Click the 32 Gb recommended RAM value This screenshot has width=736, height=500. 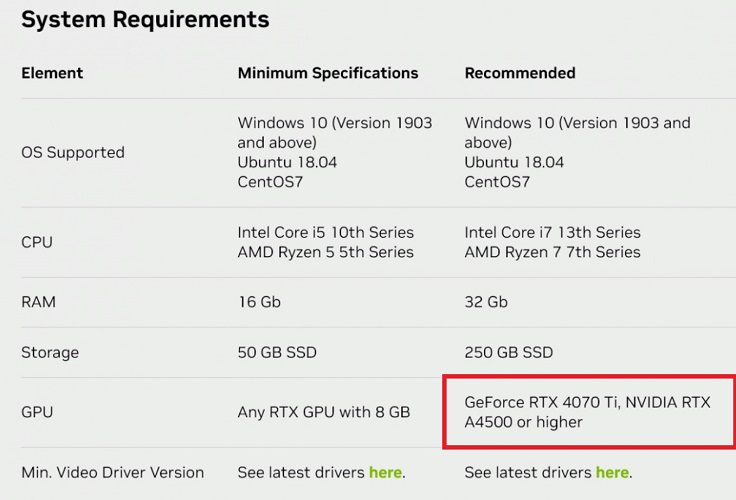pos(486,302)
